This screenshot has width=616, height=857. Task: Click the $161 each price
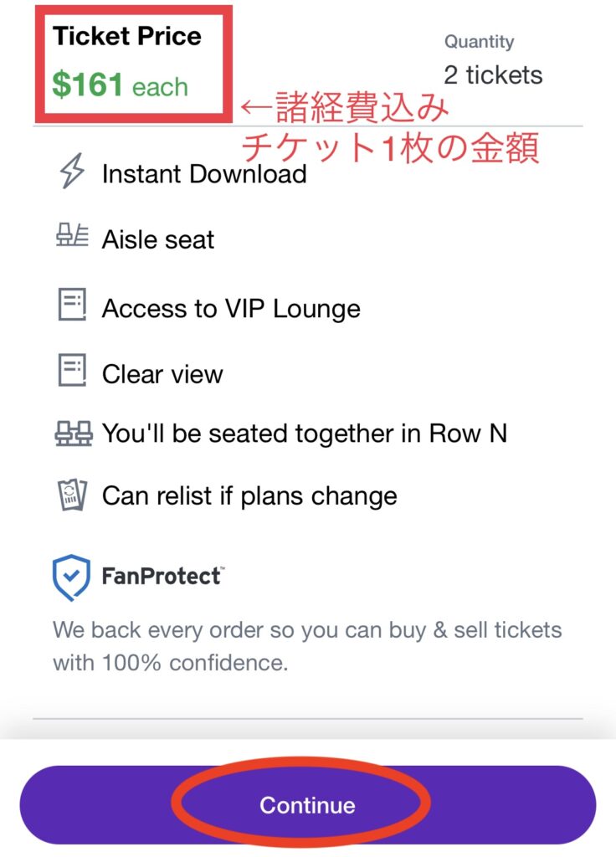click(x=121, y=85)
